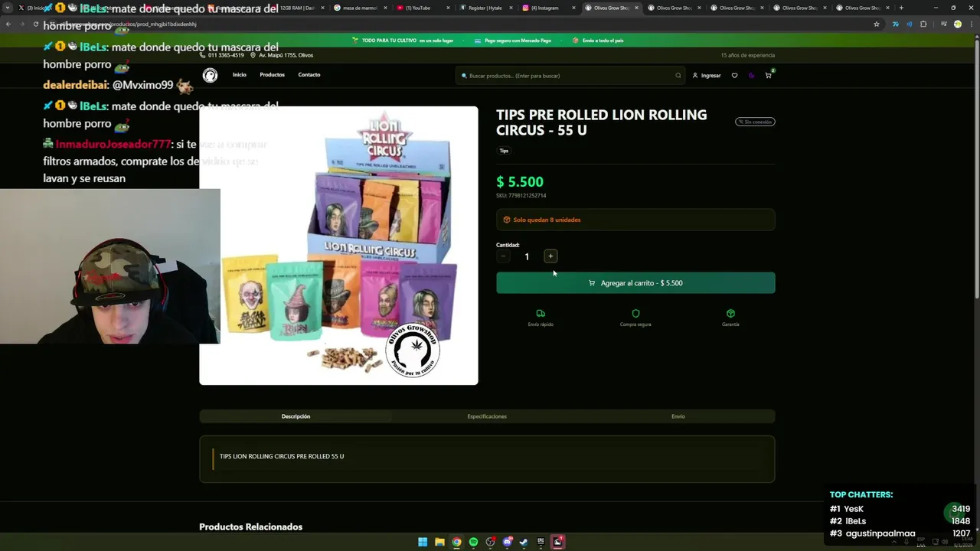The image size is (980, 551).
Task: Increase quantity with plus button
Action: point(550,256)
